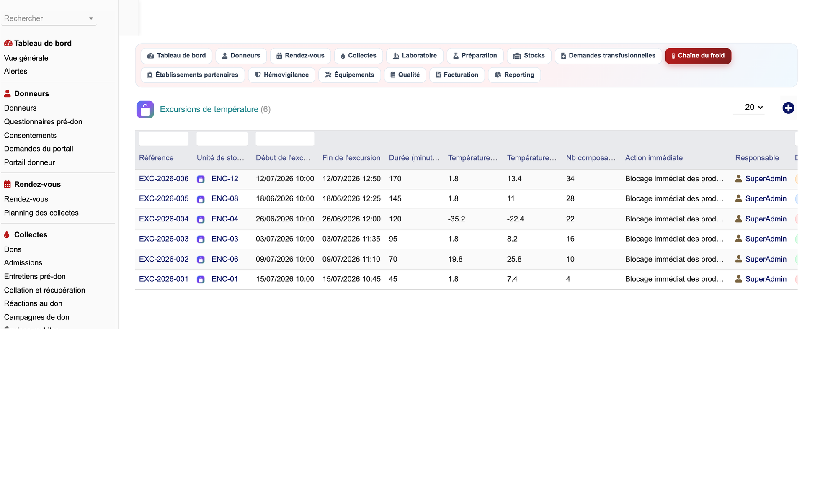The width and height of the screenshot is (815, 504).
Task: Click the red Tableau de bord sidebar icon
Action: tap(8, 43)
